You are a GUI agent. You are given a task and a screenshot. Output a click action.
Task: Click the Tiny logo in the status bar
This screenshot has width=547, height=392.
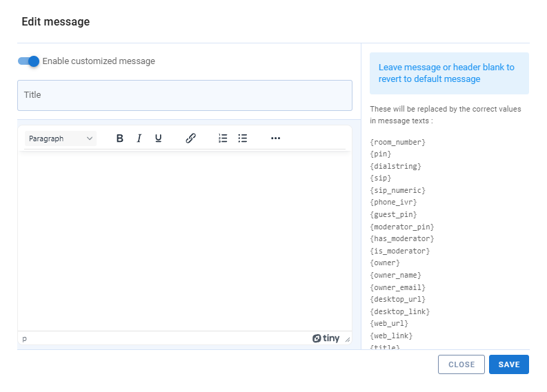[326, 338]
